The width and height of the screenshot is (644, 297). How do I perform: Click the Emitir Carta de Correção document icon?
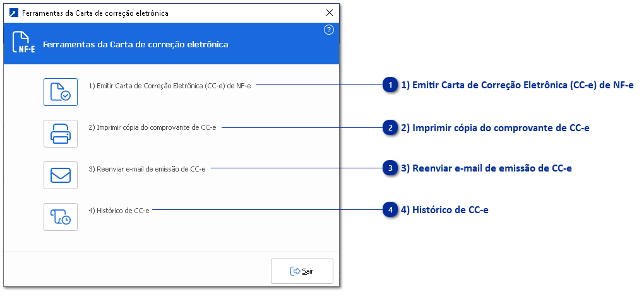[61, 91]
